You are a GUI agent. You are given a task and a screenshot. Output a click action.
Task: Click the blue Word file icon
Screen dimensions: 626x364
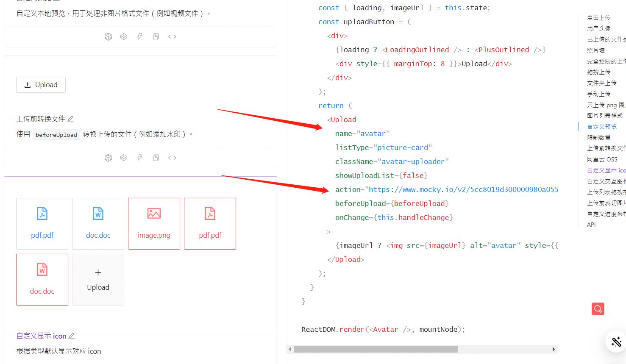pos(98,214)
